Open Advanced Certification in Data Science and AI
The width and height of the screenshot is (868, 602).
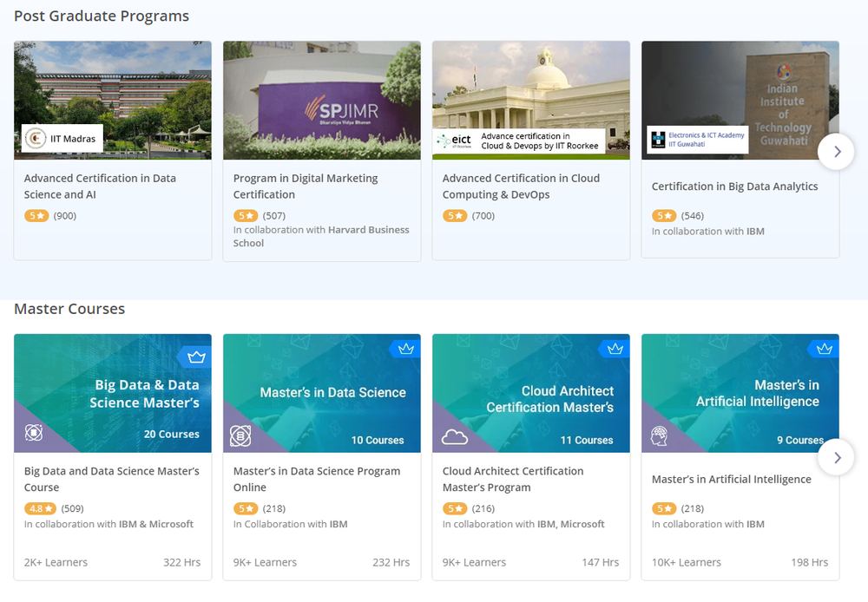pyautogui.click(x=100, y=186)
